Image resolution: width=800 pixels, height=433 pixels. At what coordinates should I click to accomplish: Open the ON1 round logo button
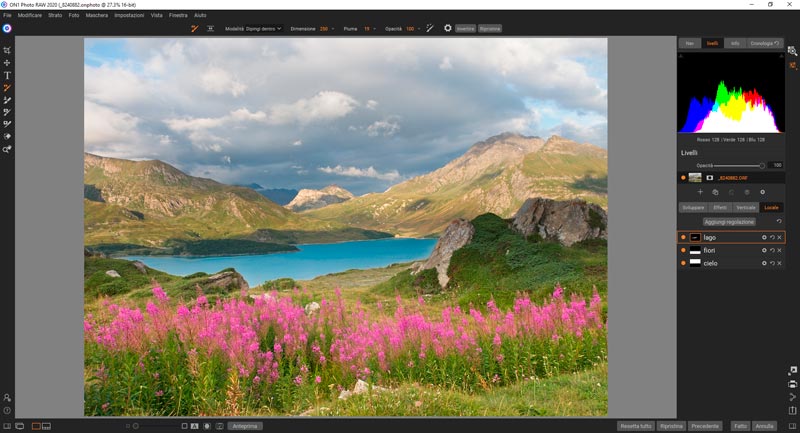tap(7, 29)
